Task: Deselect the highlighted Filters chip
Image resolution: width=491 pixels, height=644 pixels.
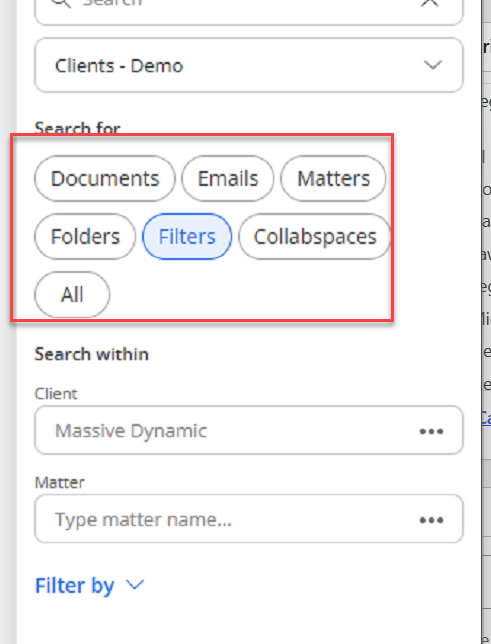Action: [x=187, y=237]
